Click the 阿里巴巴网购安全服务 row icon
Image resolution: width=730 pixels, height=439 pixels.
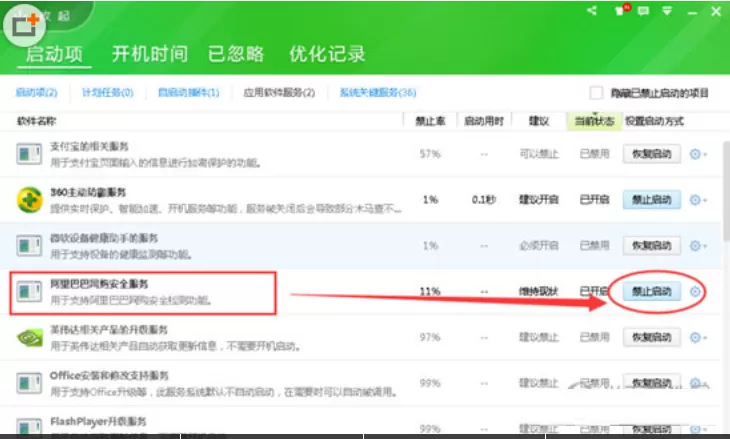point(29,291)
